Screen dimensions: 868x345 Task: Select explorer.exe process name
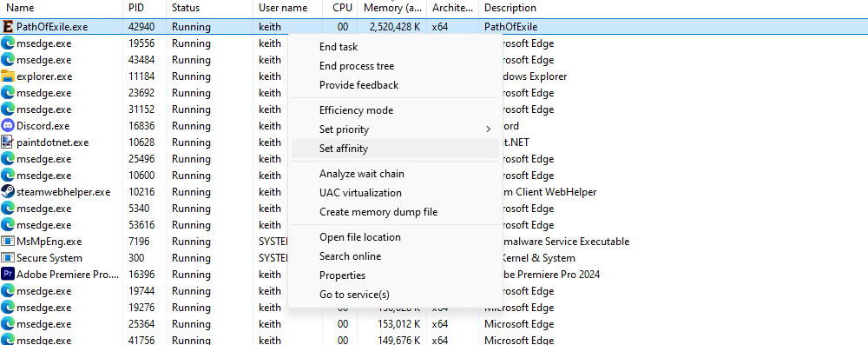[x=44, y=76]
